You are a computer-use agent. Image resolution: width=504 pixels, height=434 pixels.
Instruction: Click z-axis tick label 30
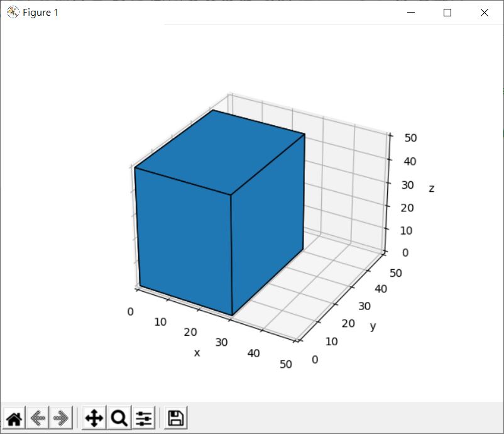tap(408, 185)
